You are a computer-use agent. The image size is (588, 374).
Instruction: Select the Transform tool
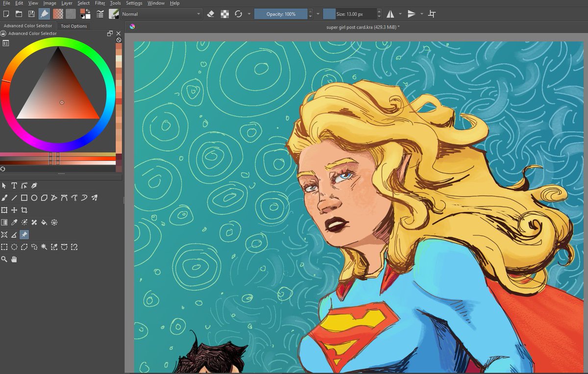coord(4,210)
